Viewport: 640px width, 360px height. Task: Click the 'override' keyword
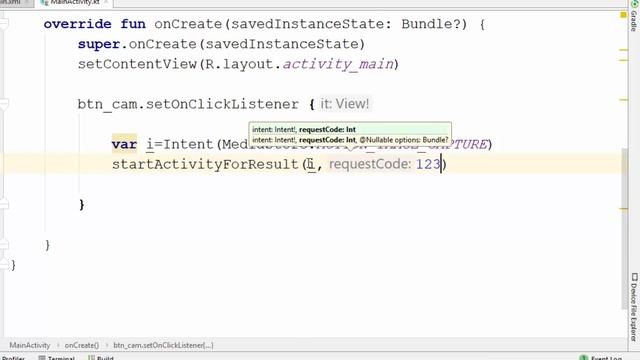coord(77,24)
